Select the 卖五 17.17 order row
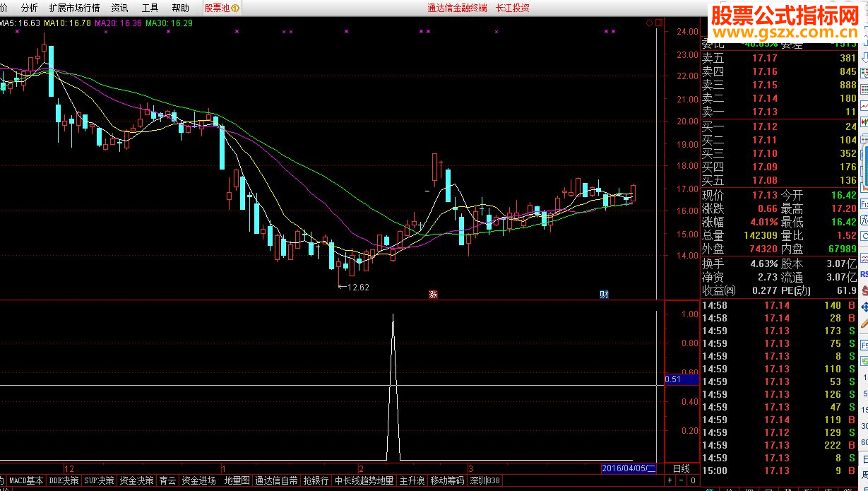Image resolution: width=868 pixels, height=491 pixels. [778, 58]
